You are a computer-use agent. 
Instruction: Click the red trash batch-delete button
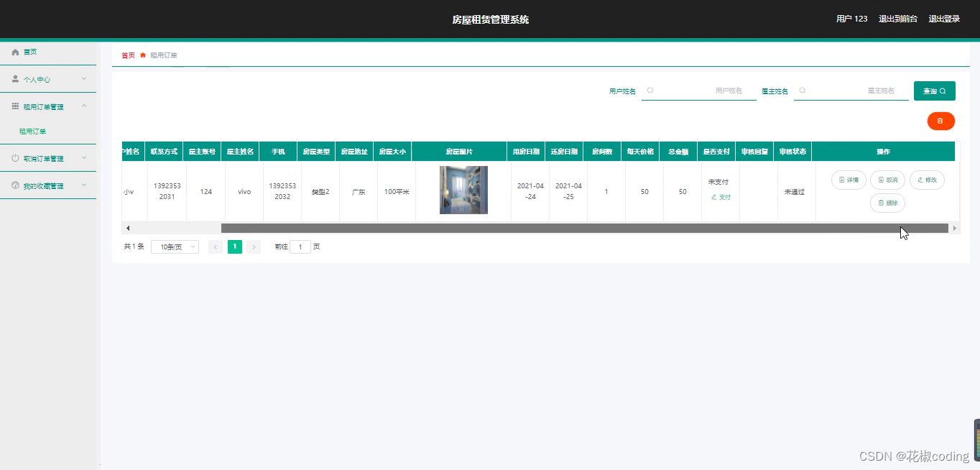(940, 121)
